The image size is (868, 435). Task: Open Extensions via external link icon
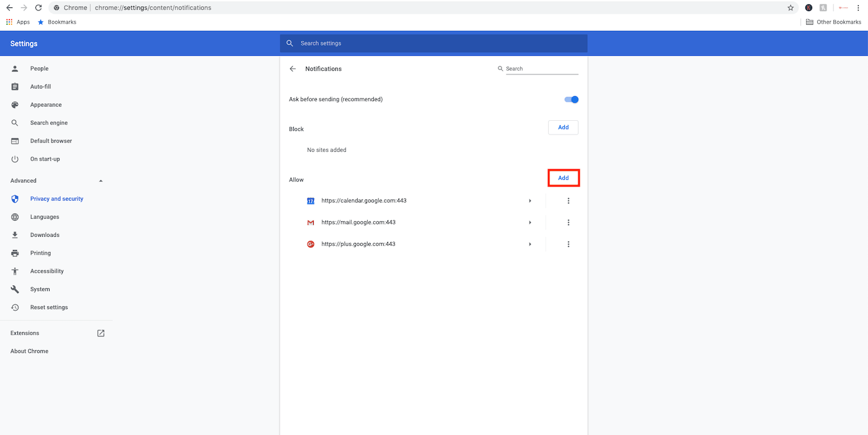(x=101, y=333)
